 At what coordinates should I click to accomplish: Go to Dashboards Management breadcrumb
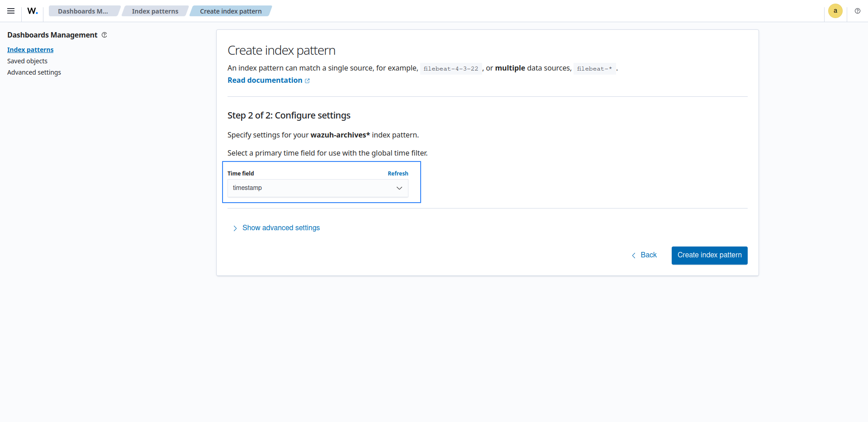[83, 11]
